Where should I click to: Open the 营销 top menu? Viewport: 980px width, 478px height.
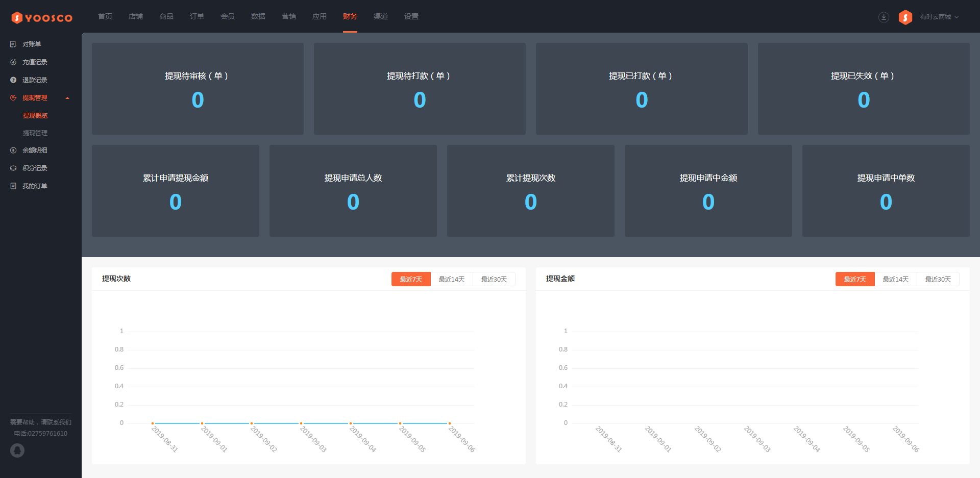(289, 16)
